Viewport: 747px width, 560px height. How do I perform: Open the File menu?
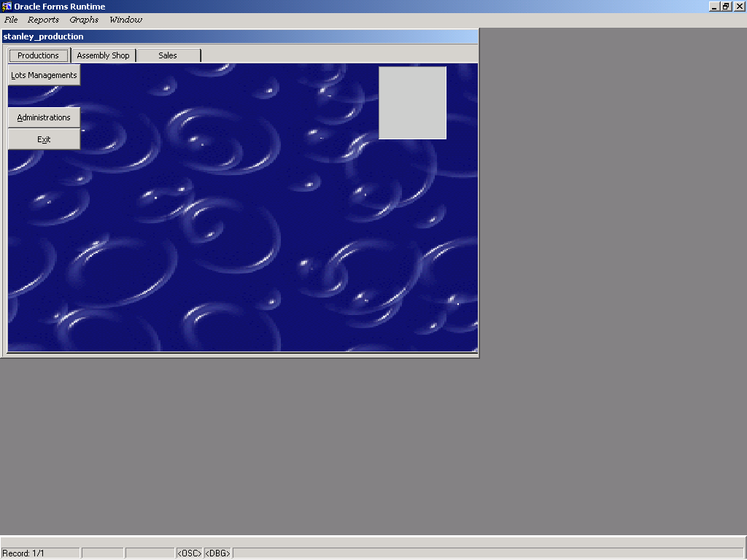11,20
